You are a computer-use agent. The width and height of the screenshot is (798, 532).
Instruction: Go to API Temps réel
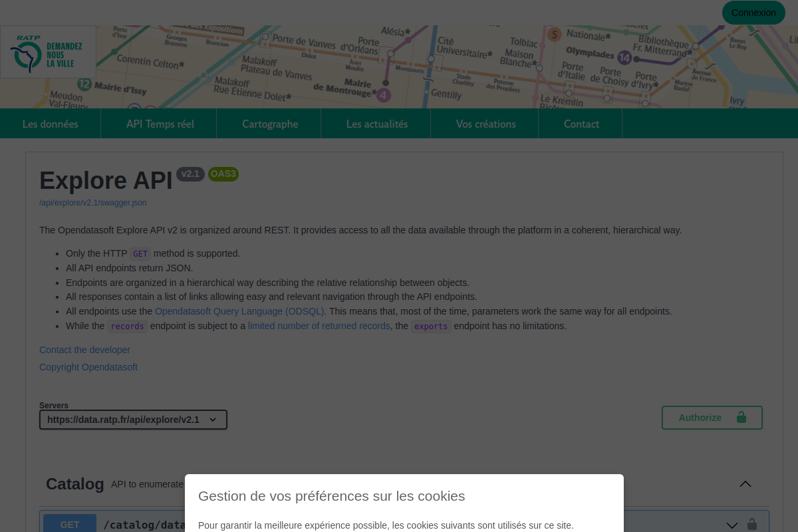pyautogui.click(x=160, y=124)
